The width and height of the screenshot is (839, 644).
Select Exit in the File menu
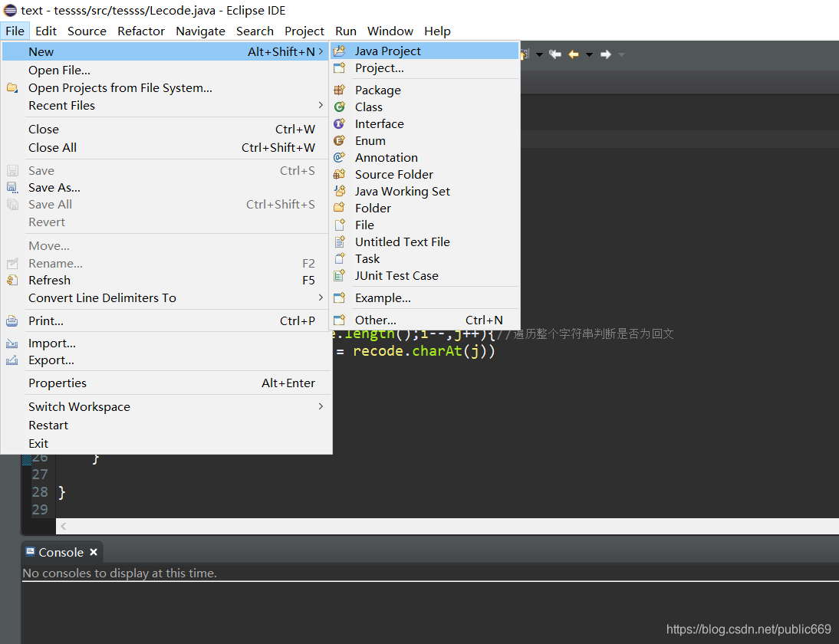pyautogui.click(x=166, y=443)
